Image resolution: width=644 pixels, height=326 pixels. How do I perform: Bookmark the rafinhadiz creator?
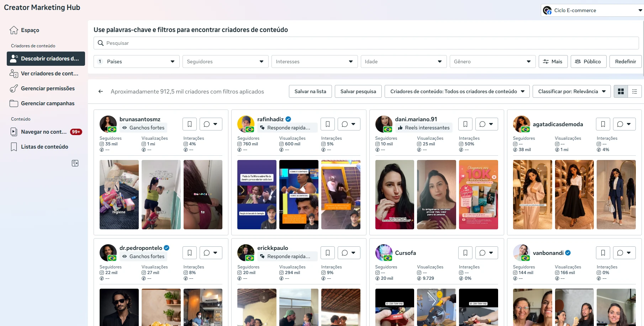click(328, 124)
